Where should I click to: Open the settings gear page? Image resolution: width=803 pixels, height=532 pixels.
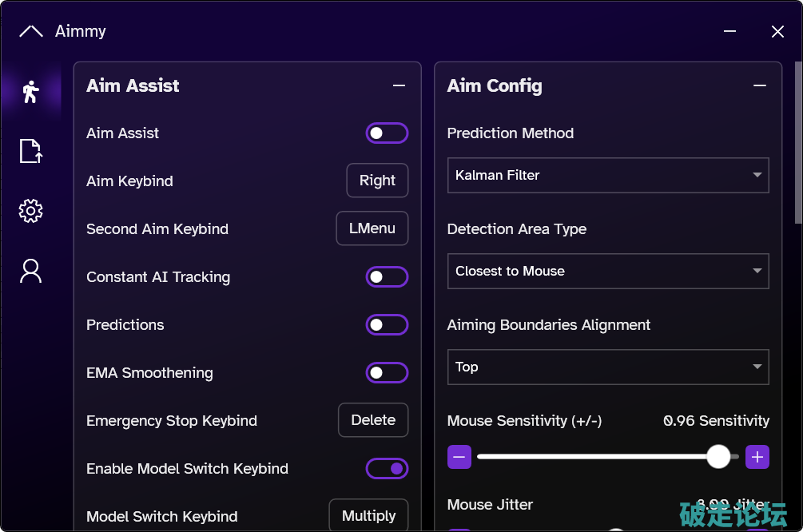[x=30, y=211]
